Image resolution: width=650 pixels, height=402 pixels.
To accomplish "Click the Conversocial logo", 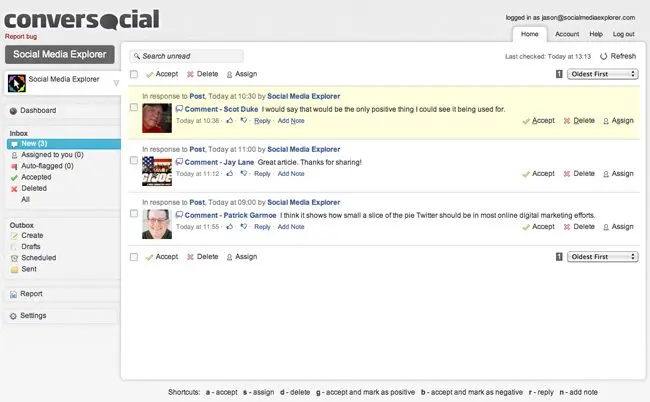I will coord(82,19).
